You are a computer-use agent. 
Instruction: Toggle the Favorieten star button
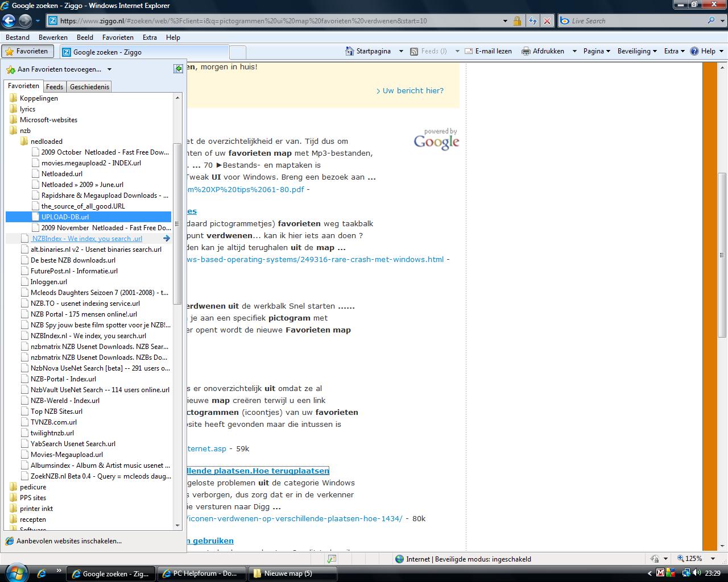tap(27, 51)
